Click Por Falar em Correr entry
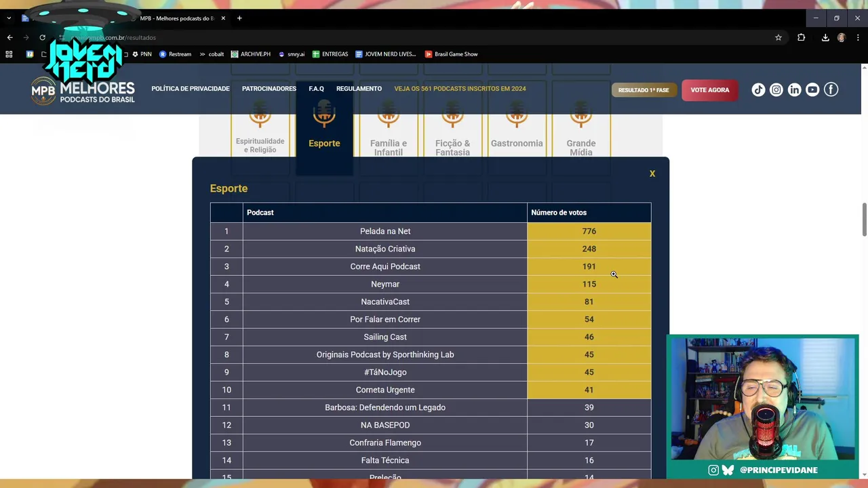868x488 pixels. pyautogui.click(x=385, y=319)
